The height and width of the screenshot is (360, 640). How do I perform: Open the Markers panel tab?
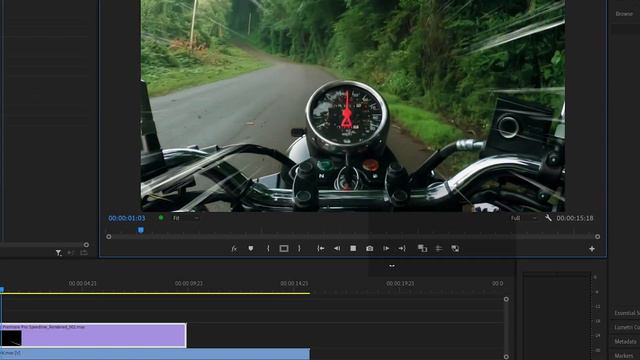coord(624,356)
